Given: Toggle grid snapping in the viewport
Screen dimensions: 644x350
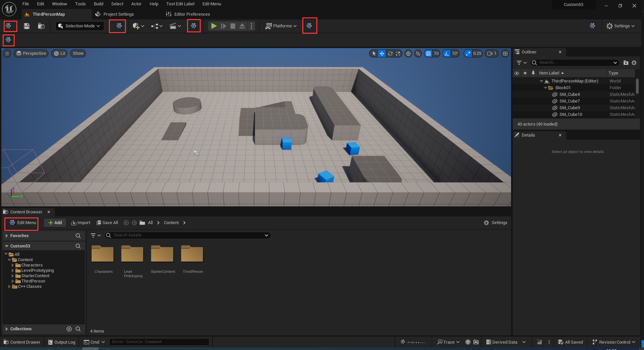Looking at the screenshot, I should pos(428,53).
